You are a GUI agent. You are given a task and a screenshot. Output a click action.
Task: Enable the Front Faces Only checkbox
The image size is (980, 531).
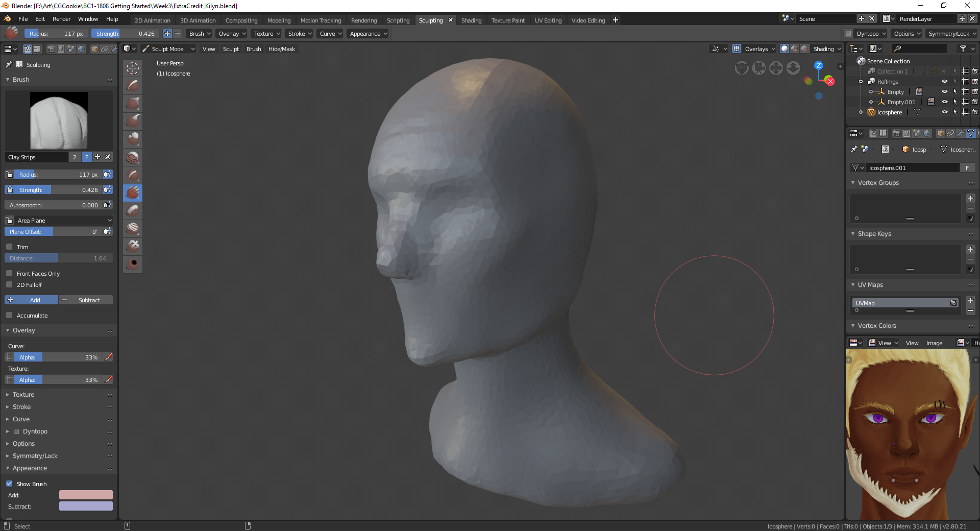(x=9, y=274)
